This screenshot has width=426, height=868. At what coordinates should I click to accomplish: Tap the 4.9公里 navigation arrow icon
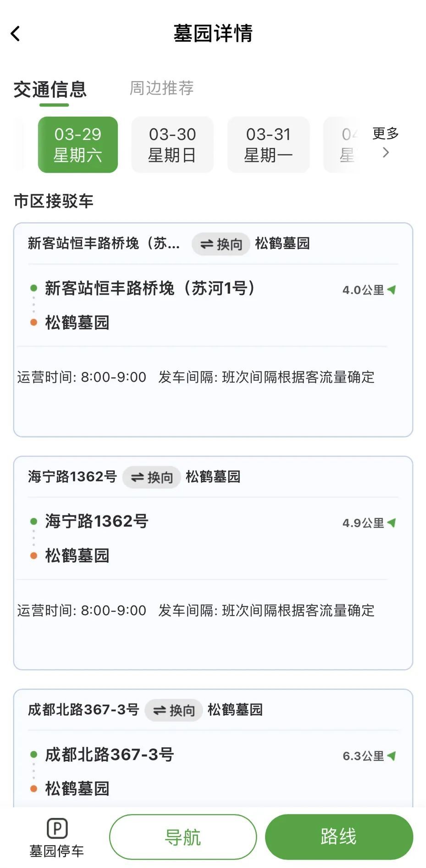click(392, 522)
